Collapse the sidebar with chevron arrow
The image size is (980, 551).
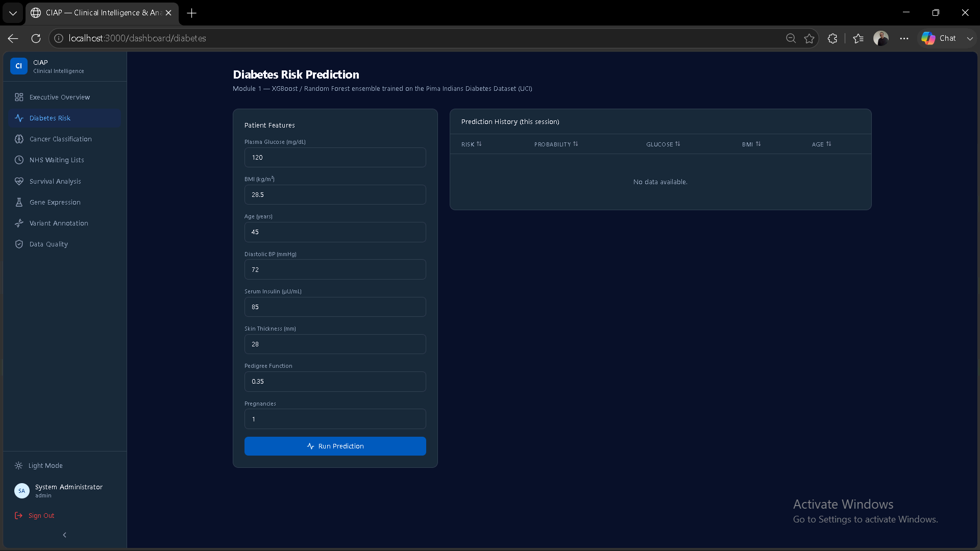point(64,535)
